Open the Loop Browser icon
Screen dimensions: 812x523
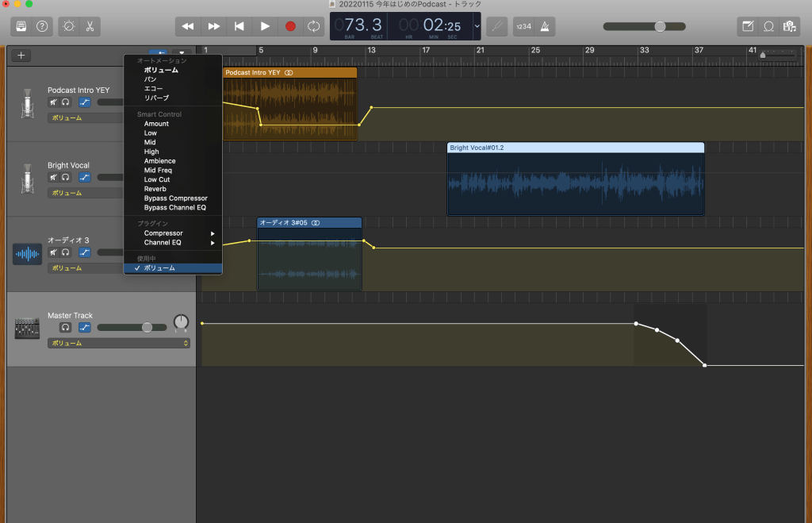pos(768,26)
